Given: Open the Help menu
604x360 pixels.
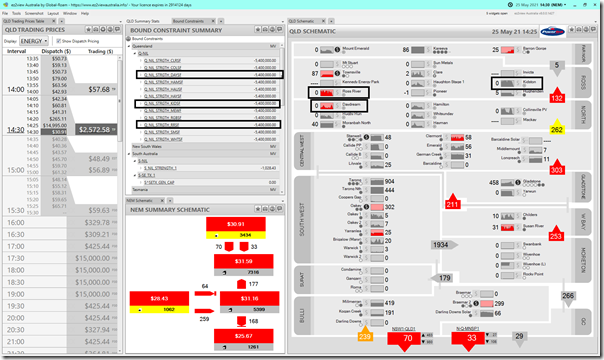Looking at the screenshot, I should pos(85,13).
